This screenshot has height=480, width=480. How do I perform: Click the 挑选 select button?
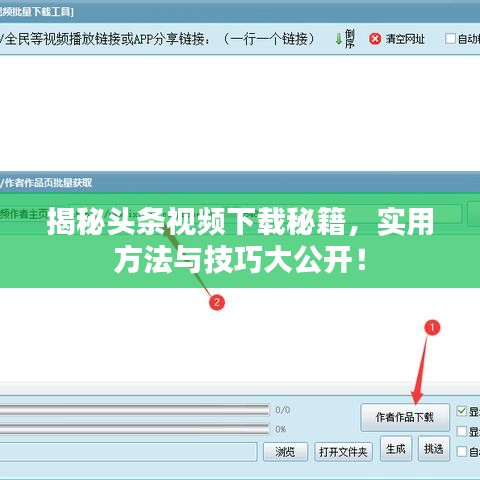[434, 449]
